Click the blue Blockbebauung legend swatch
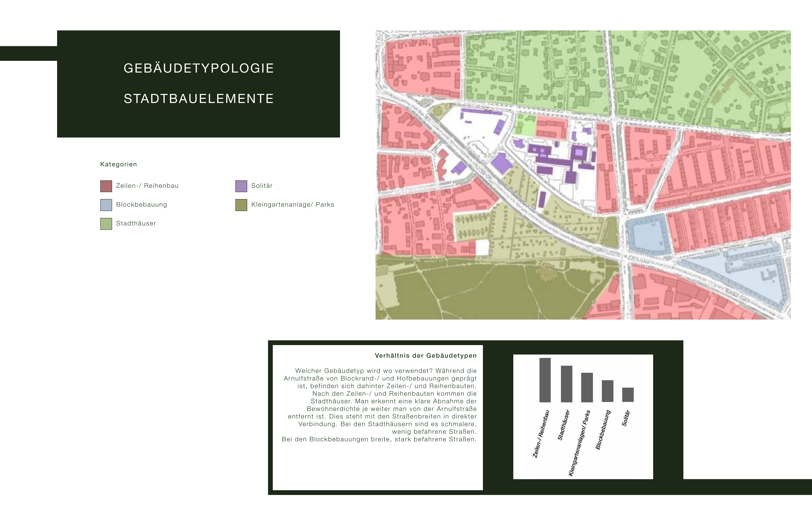 click(106, 205)
